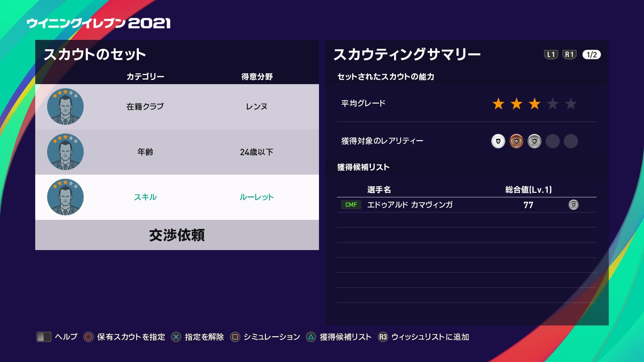Select the bronze rarity ball icon
Screen dimensions: 644x362
click(516, 141)
